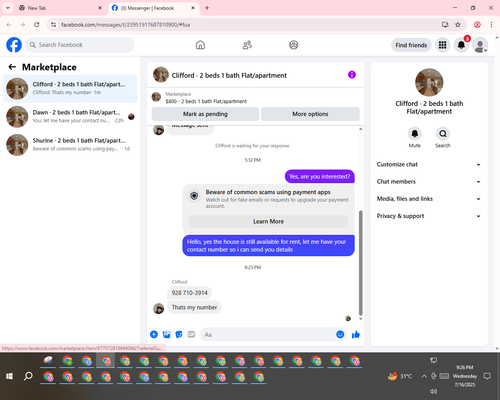This screenshot has height=400, width=500.
Task: Open the Friends icon in the top nav
Action: (x=247, y=45)
